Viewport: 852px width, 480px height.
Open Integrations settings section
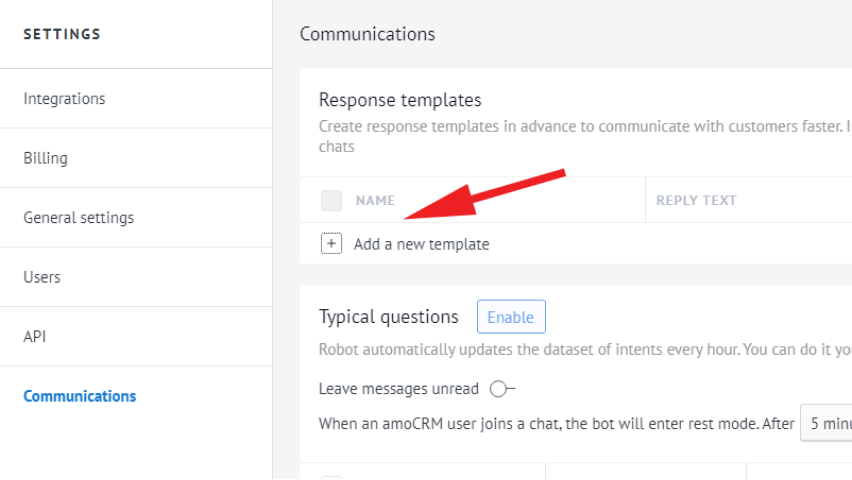(64, 99)
